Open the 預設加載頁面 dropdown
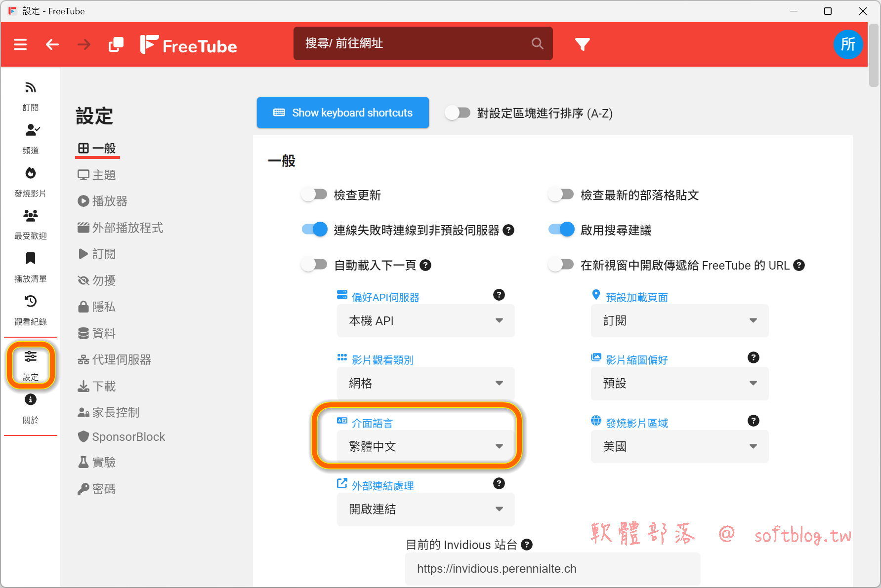 [680, 321]
